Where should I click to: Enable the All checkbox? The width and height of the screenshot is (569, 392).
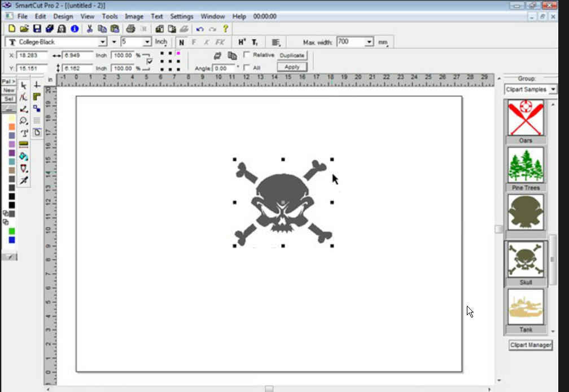(x=247, y=68)
